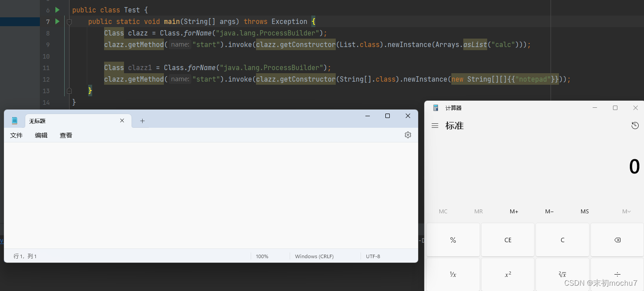The height and width of the screenshot is (291, 644).
Task: Click the MR memory recall button
Action: (478, 212)
